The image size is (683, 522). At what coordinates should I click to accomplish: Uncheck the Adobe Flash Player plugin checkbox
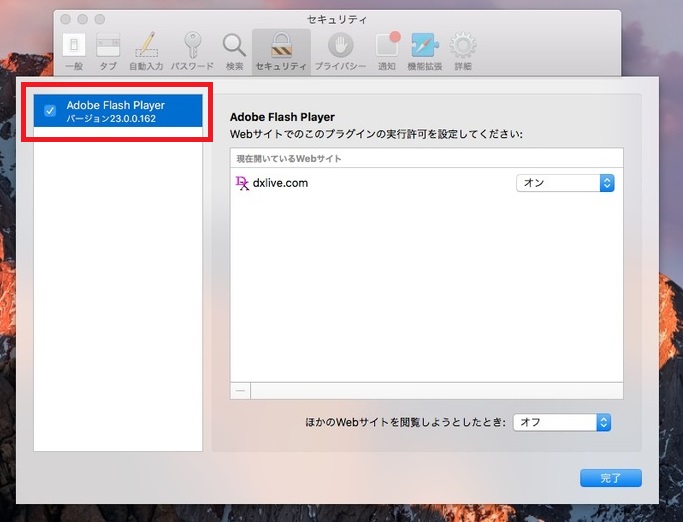[x=50, y=111]
